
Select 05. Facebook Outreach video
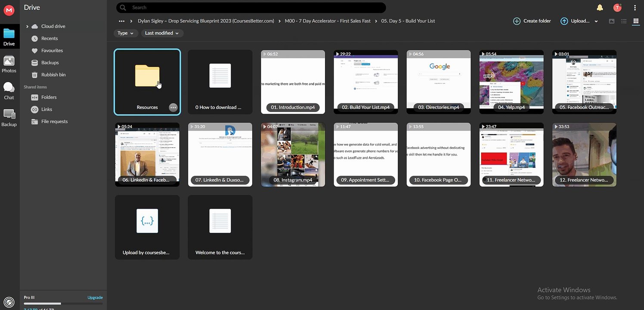pos(585,82)
